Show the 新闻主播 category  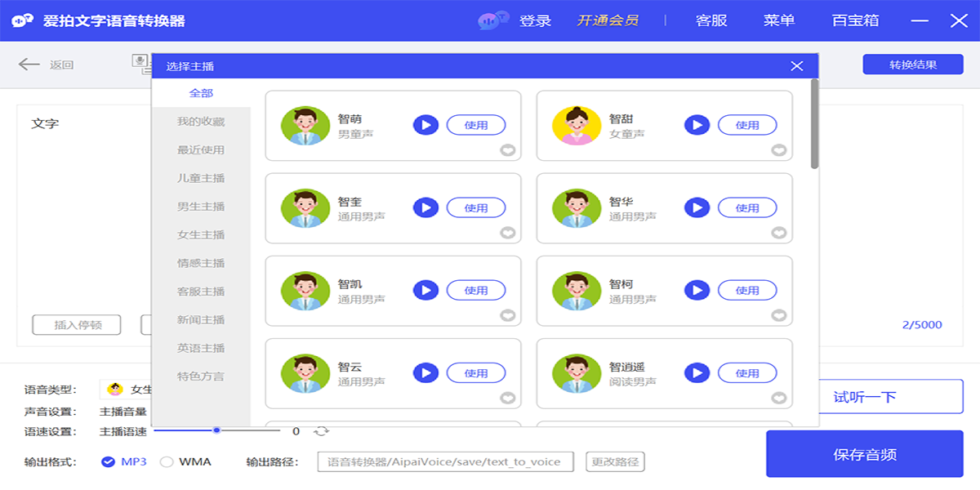[x=201, y=319]
